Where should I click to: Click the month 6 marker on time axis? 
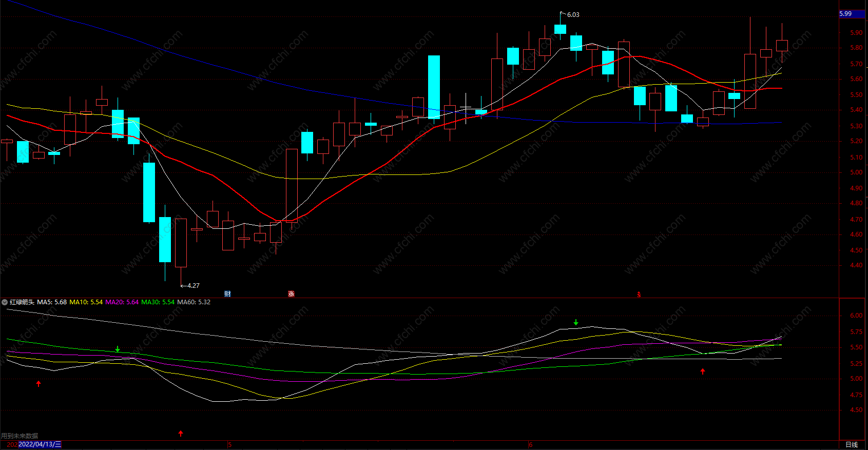[531, 445]
